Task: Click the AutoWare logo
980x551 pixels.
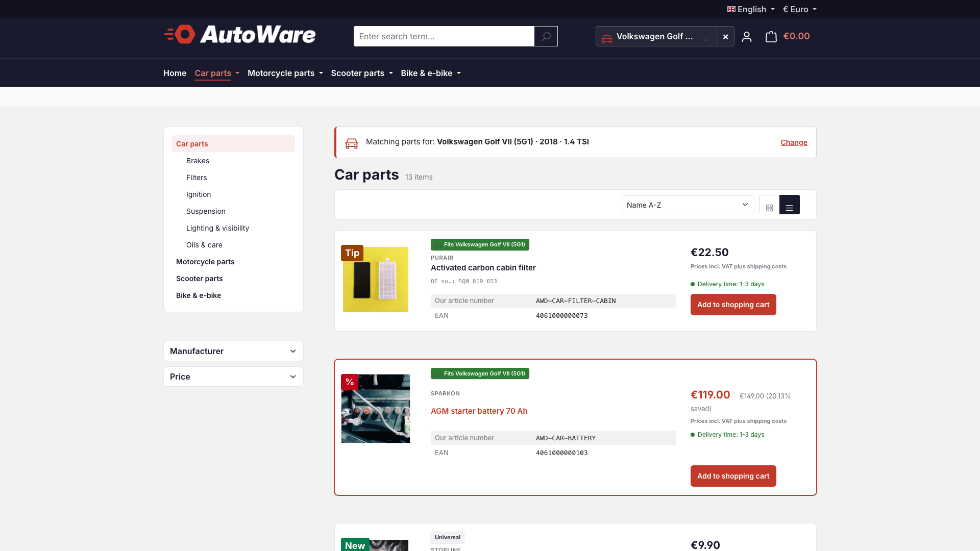Action: 240,34
